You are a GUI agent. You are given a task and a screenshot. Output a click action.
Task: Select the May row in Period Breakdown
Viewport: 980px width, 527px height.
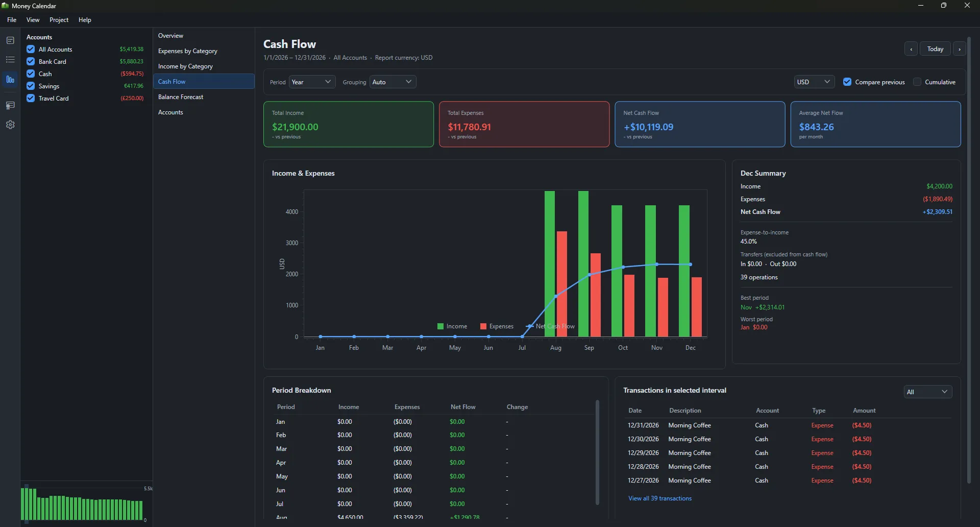pyautogui.click(x=433, y=476)
